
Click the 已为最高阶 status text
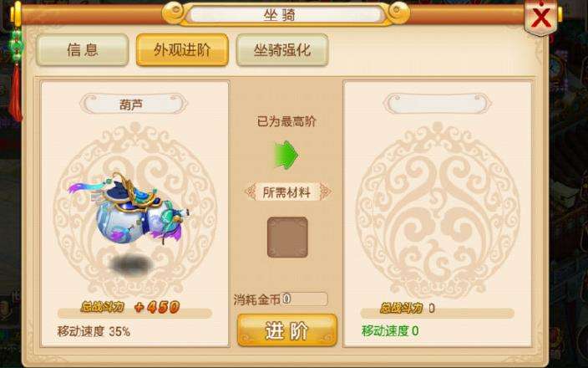286,121
